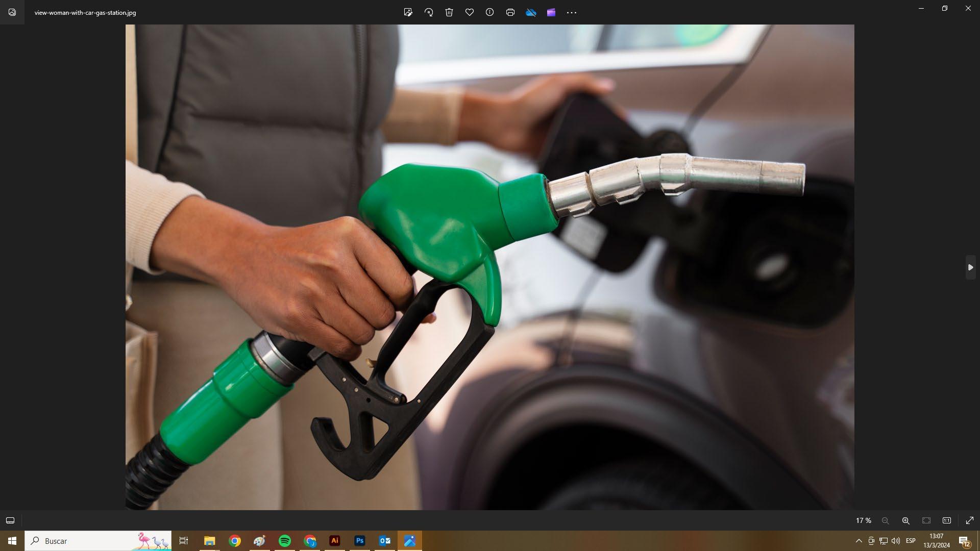Click the zoom in magnifier
The image size is (980, 551).
(906, 520)
